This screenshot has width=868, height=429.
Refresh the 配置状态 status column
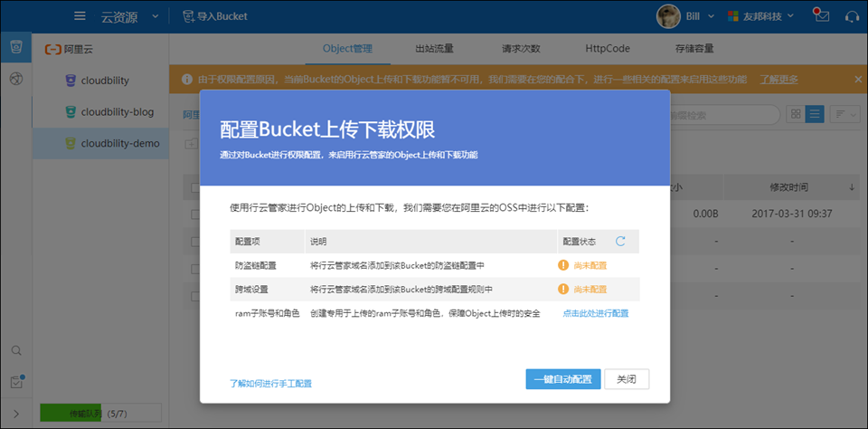(x=620, y=242)
